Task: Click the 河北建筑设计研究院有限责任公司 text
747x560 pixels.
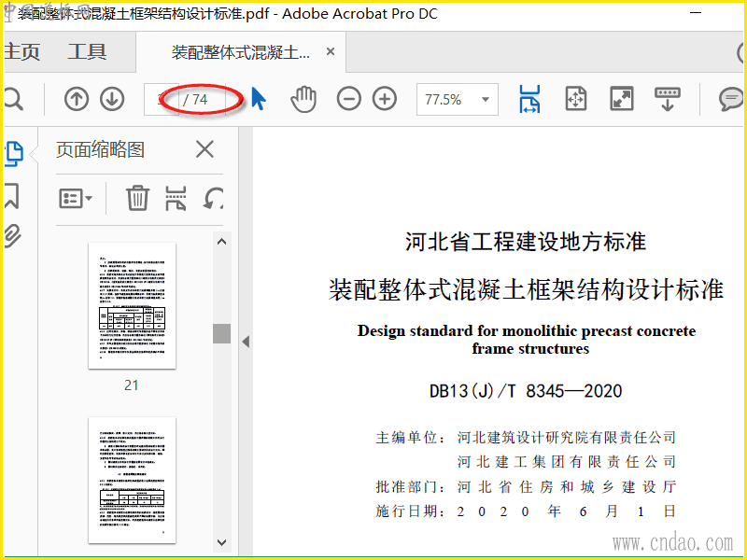Action: pos(567,437)
